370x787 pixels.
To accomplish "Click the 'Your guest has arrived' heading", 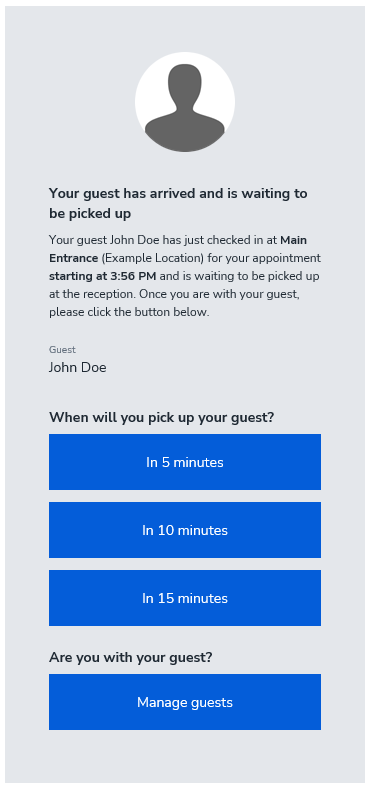I will (x=178, y=203).
